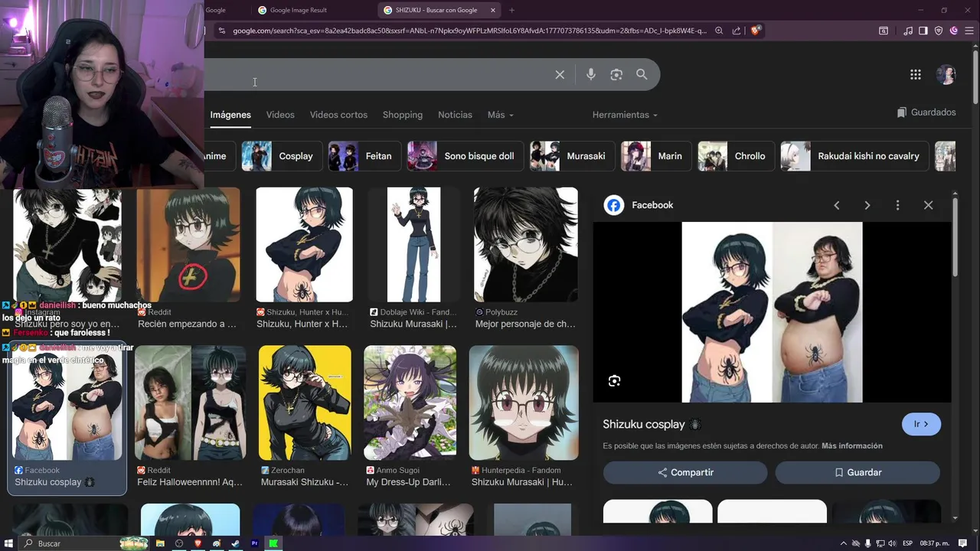Open the Google account profile picture
980x551 pixels.
pyautogui.click(x=946, y=74)
